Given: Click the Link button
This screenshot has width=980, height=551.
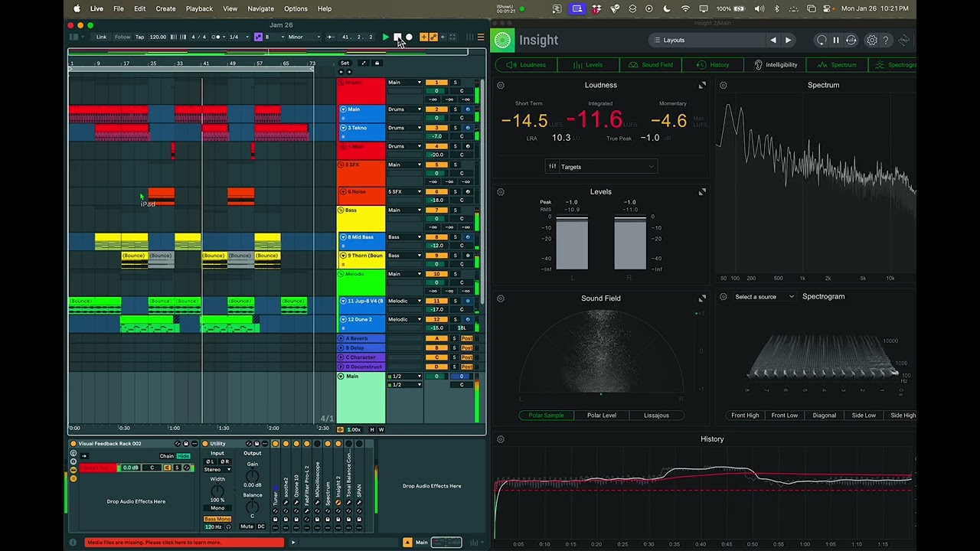Looking at the screenshot, I should click(101, 37).
